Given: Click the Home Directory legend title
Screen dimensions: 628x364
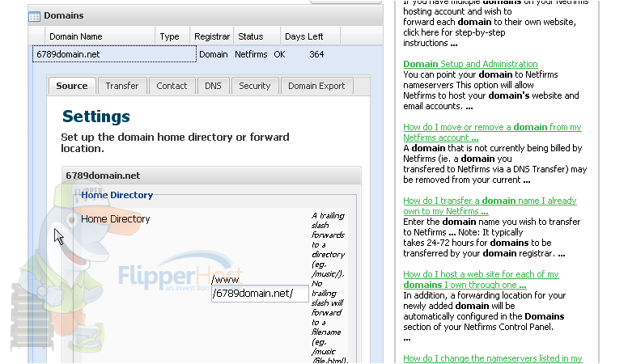Looking at the screenshot, I should 117,195.
